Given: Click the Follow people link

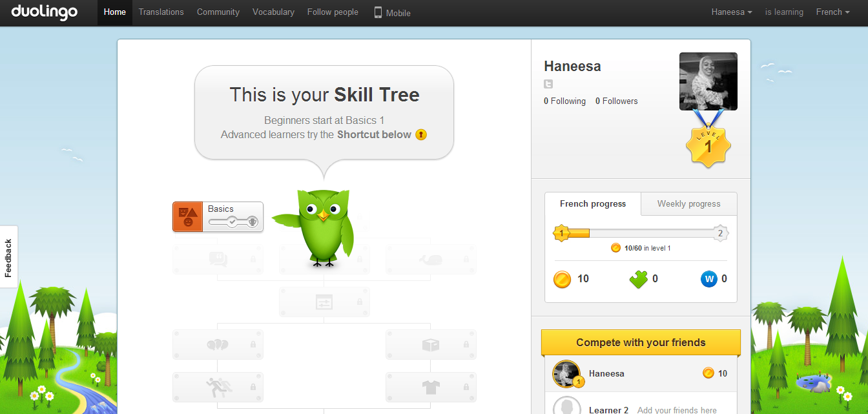Looking at the screenshot, I should tap(333, 12).
